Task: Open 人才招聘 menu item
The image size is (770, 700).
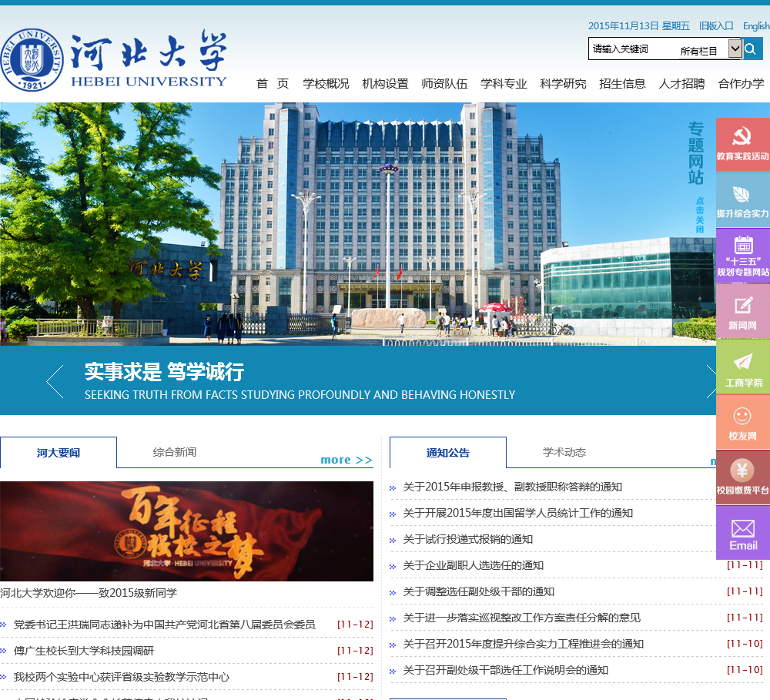Action: point(681,83)
